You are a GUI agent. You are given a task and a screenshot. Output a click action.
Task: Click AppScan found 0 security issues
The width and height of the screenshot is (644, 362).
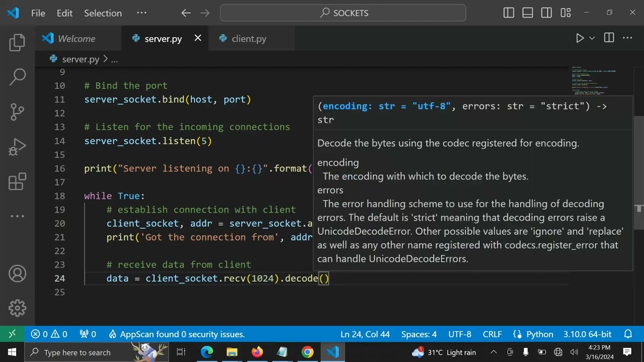click(176, 334)
